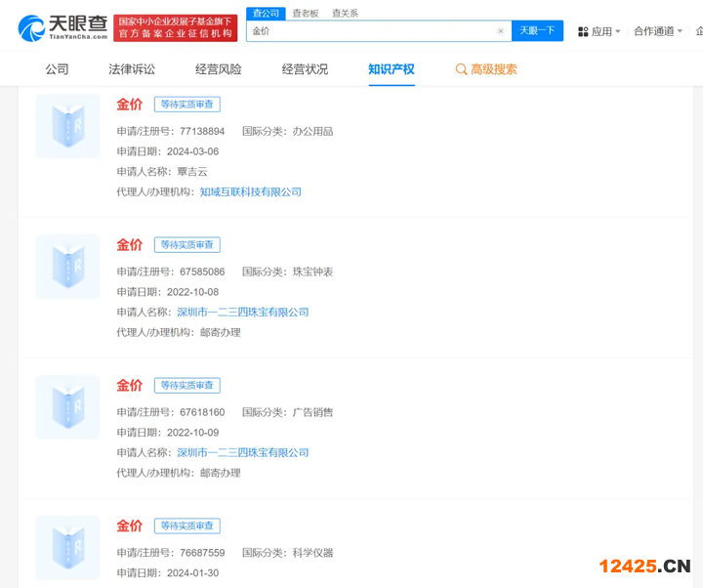Click the 应用 grid icon
Screen dimensions: 703x588
(583, 31)
